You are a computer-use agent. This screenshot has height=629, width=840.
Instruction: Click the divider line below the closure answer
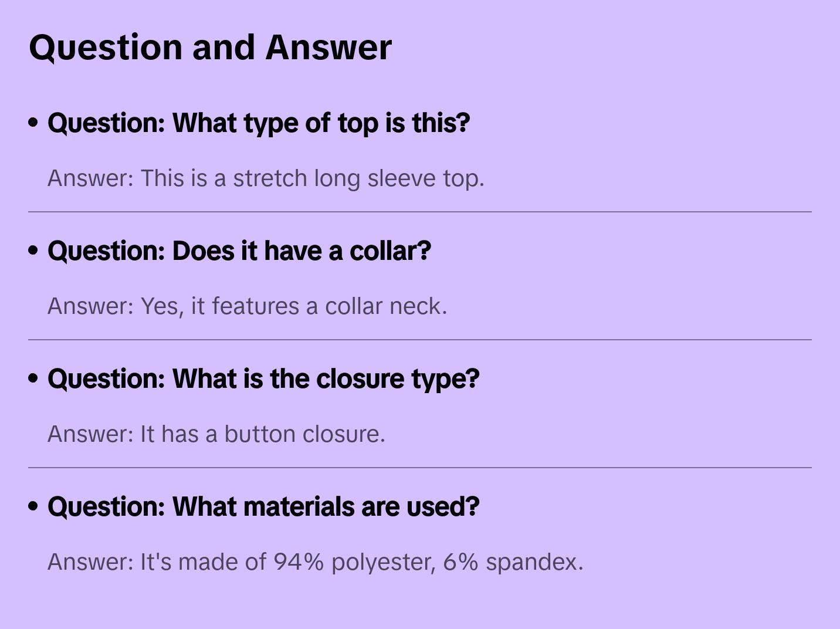point(420,468)
